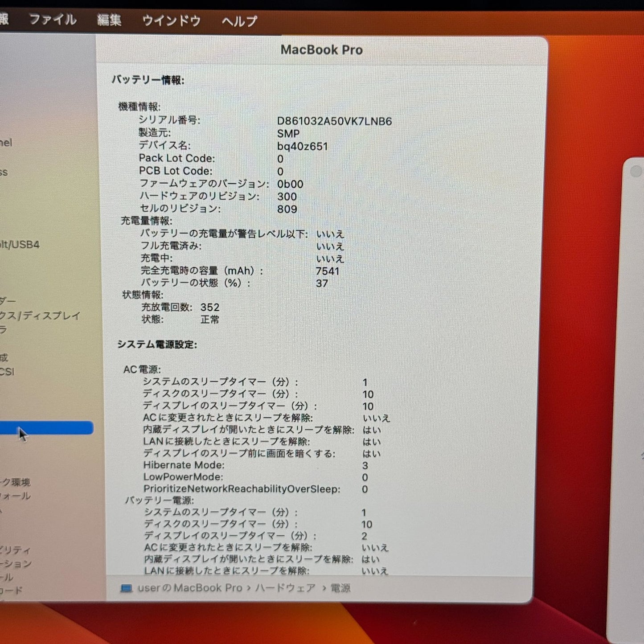The image size is (644, 644).
Task: Click the hardware revision value 300
Action: tap(287, 197)
